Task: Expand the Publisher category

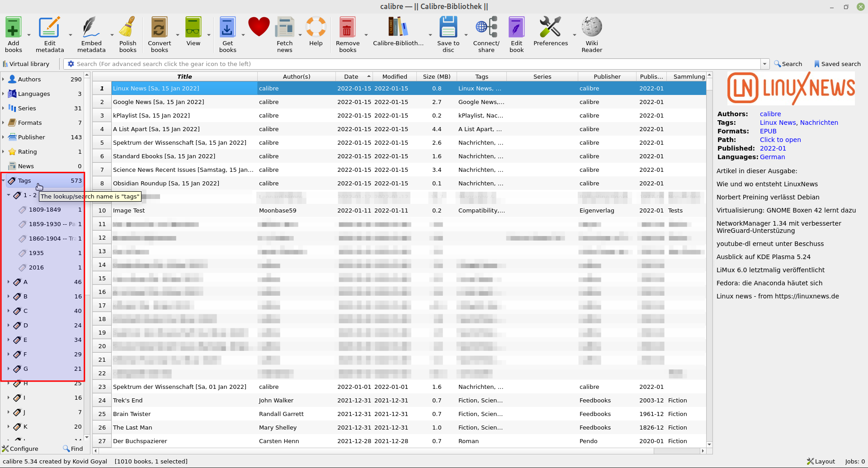Action: (3, 137)
